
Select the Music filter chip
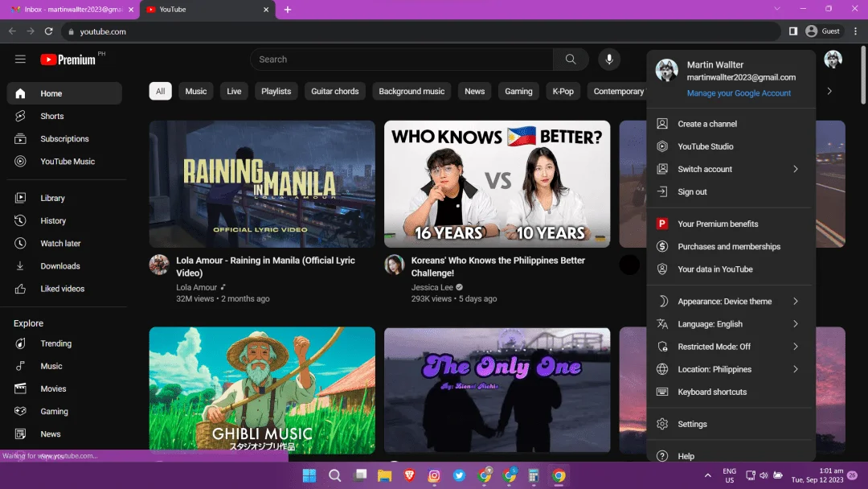195,92
